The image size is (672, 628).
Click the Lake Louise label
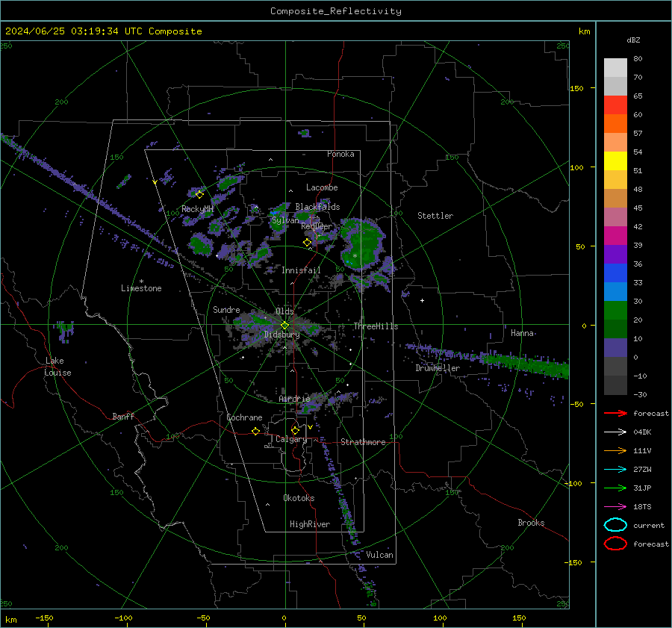coord(57,367)
